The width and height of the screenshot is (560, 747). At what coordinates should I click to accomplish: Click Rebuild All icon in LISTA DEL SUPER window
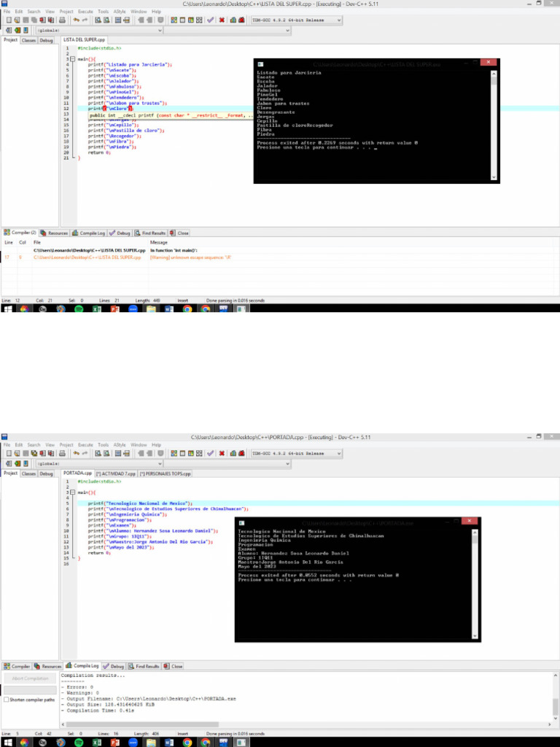coord(199,20)
